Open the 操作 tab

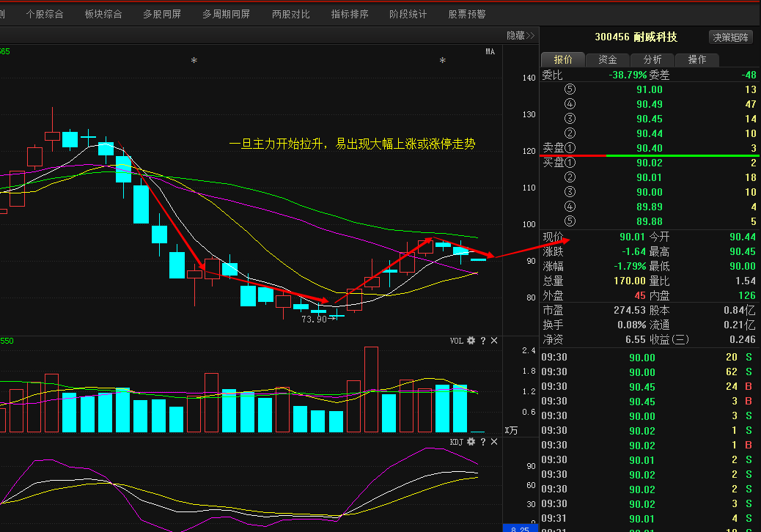tap(696, 59)
